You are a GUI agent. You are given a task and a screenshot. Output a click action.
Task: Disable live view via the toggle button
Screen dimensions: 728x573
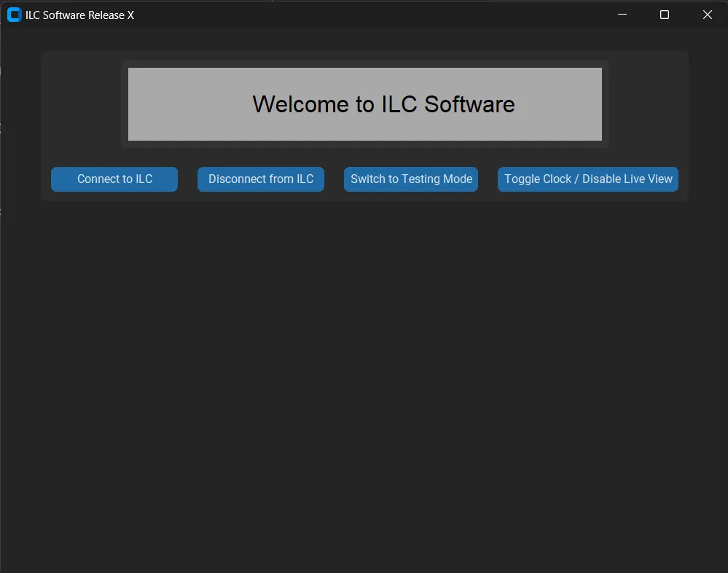587,179
